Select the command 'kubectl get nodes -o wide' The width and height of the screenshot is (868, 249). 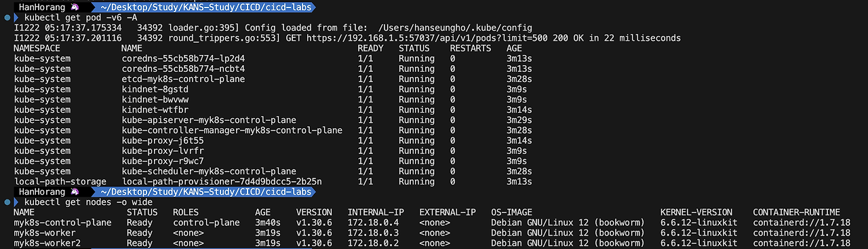(x=89, y=202)
